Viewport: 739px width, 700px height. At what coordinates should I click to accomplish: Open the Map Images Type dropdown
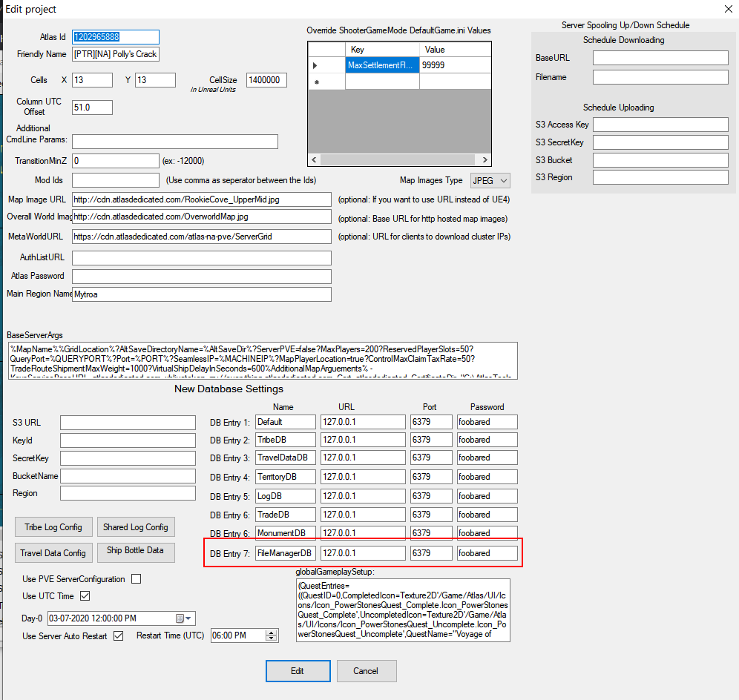(x=490, y=180)
